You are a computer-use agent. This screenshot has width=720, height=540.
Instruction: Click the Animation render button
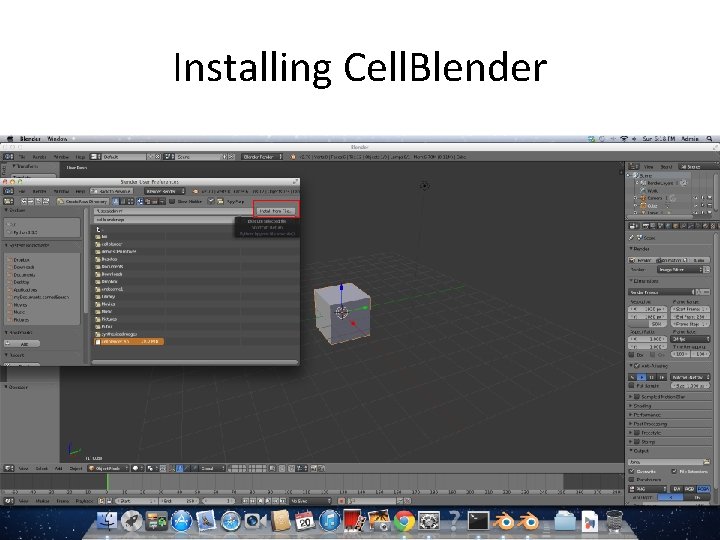671,260
